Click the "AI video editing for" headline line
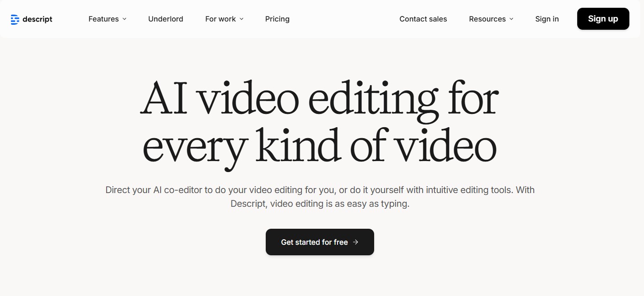This screenshot has width=644, height=296. tap(319, 98)
